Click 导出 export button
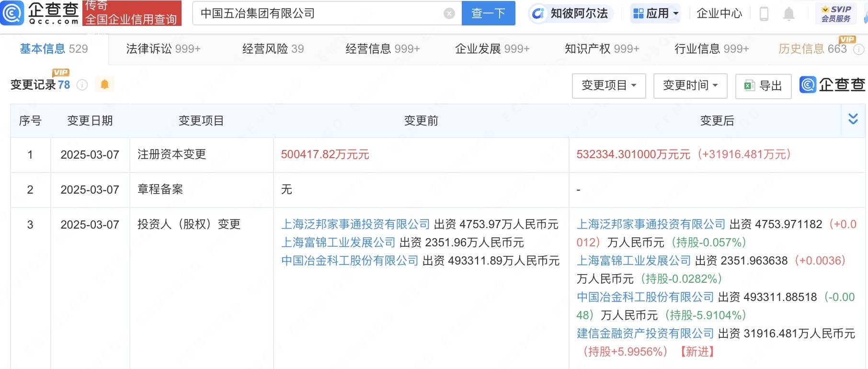The image size is (868, 369). (x=763, y=86)
